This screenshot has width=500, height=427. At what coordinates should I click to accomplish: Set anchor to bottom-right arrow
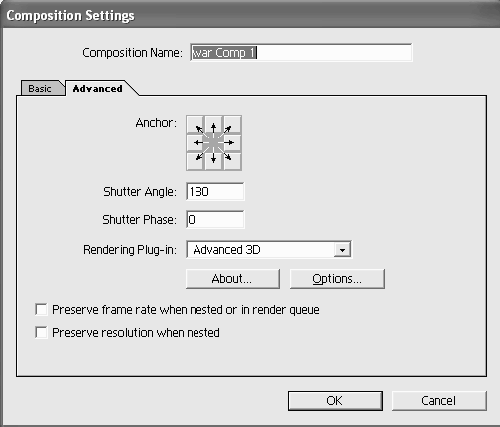click(232, 161)
